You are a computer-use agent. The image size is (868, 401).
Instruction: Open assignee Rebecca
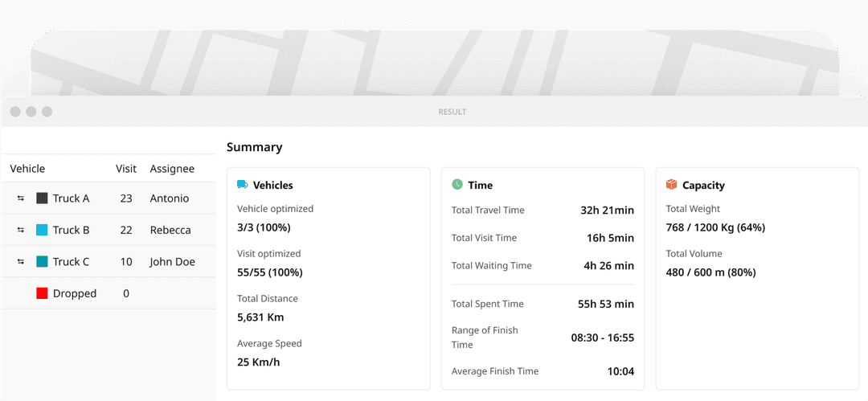[x=170, y=230]
